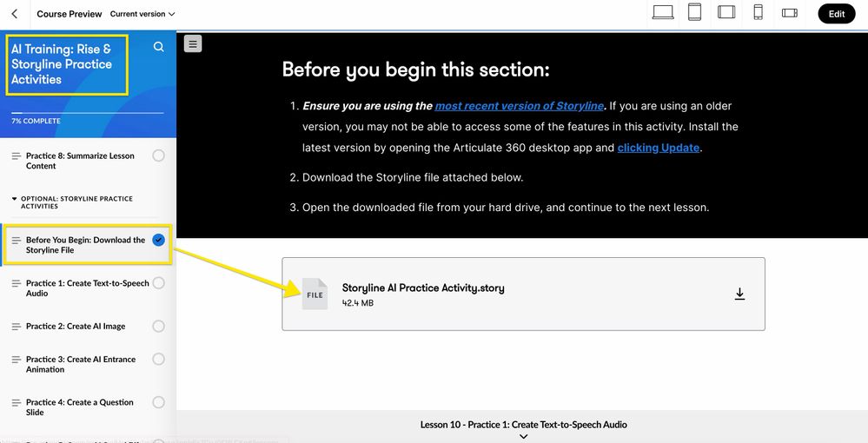Viewport: 868px width, 443px height.
Task: Toggle completion circle for Practice 2: Create AI Image
Action: (x=158, y=326)
